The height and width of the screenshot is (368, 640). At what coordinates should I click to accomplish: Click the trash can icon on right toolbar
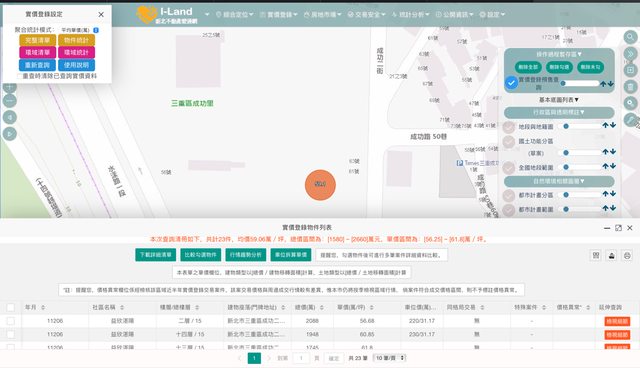click(630, 86)
